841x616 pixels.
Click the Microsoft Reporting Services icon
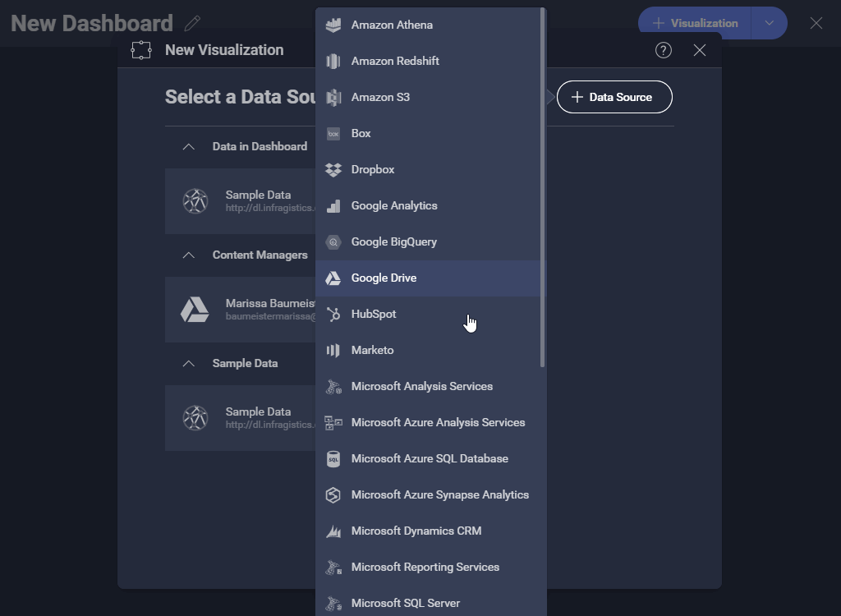pos(333,568)
